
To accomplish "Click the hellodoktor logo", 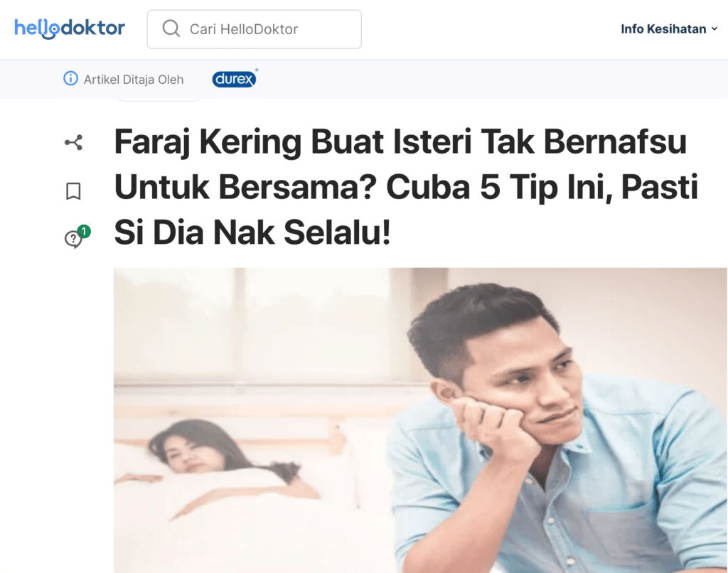I will coord(70,28).
